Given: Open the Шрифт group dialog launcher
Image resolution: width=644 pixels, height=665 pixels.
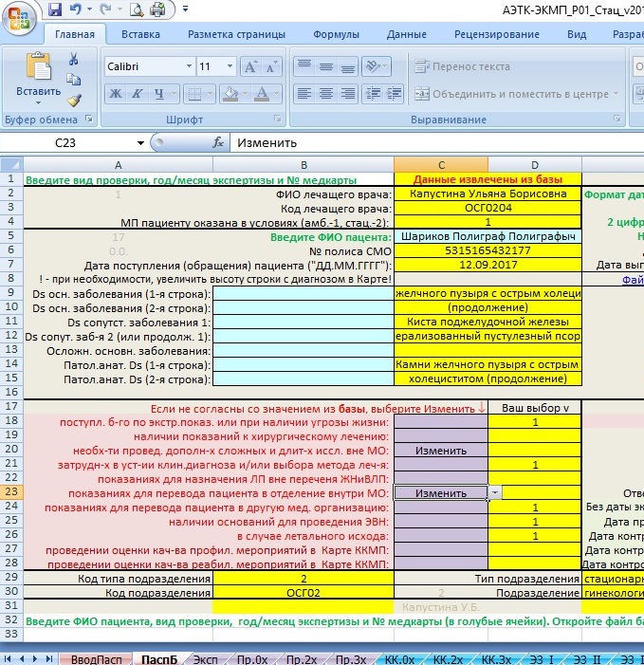Looking at the screenshot, I should pos(277,119).
